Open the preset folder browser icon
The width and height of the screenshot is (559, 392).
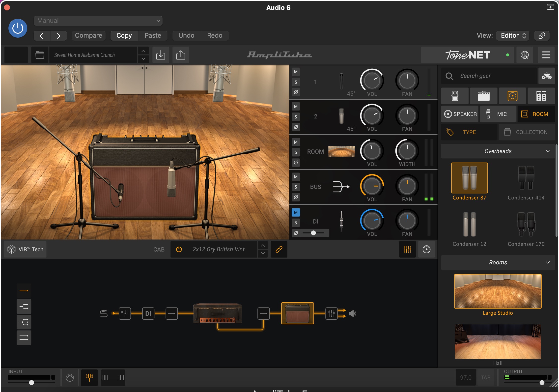coord(40,55)
